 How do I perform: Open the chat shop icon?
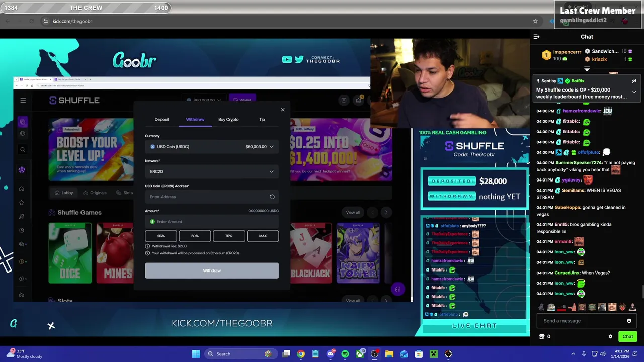tap(542, 337)
